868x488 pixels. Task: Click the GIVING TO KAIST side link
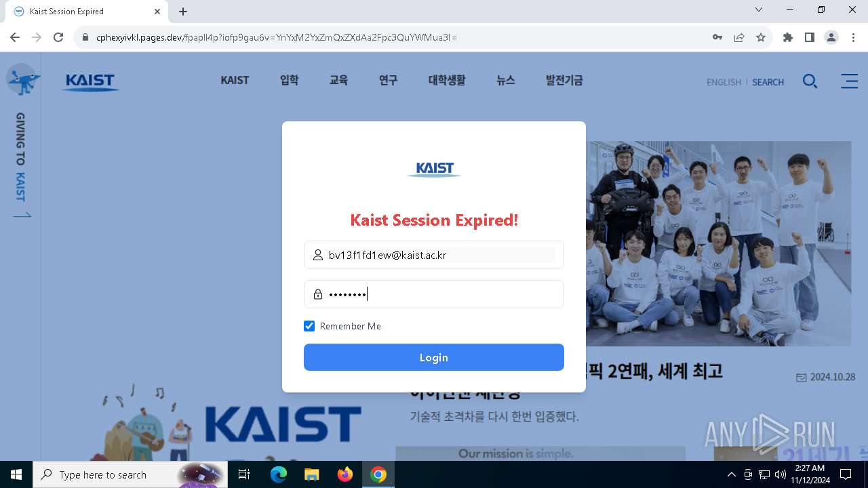point(21,166)
